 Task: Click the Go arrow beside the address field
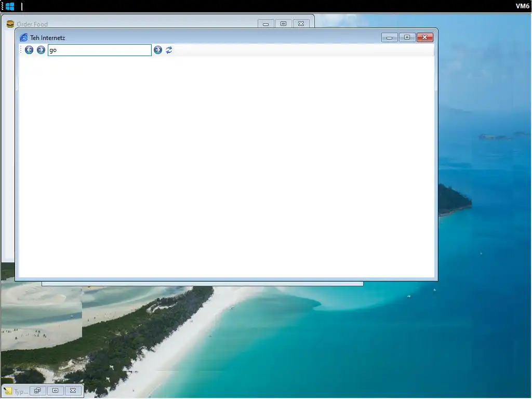pyautogui.click(x=158, y=50)
